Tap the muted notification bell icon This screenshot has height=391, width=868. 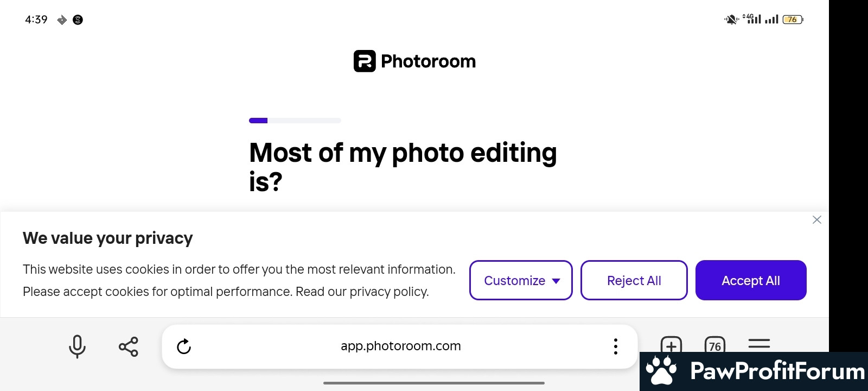(x=731, y=20)
